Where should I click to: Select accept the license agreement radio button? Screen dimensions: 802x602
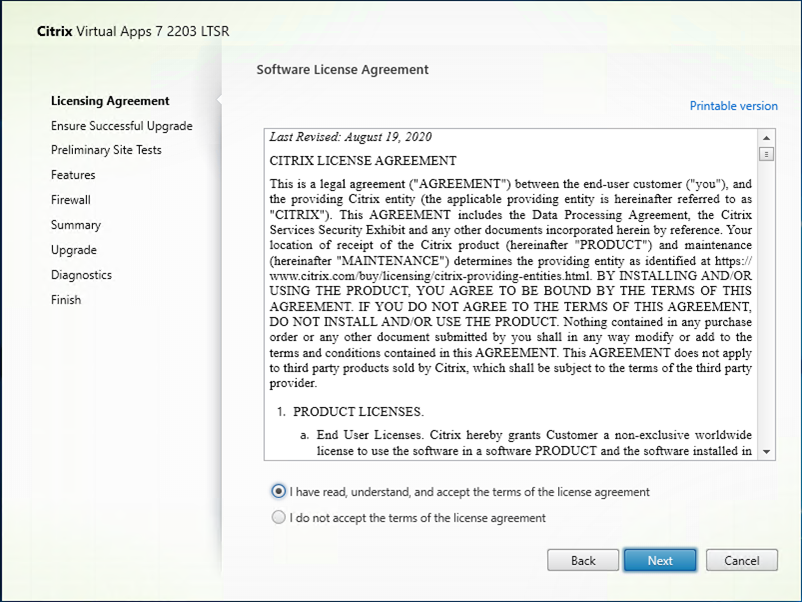click(278, 492)
